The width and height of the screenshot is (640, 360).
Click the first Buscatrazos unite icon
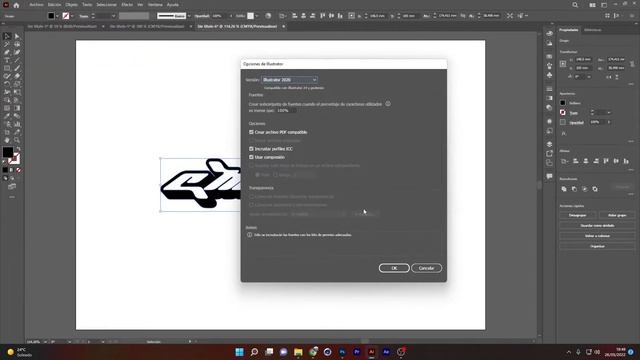click(x=564, y=189)
